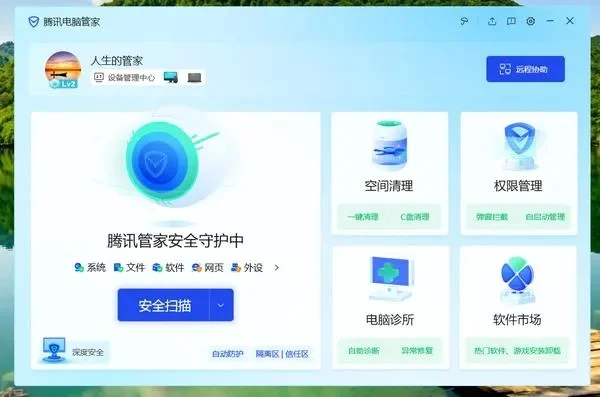Click 自助诊断 self diagnosis
Screen dimensions: 600x397
coord(364,350)
